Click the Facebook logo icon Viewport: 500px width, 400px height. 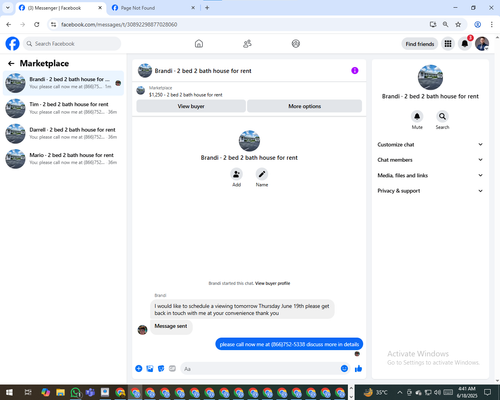pyautogui.click(x=13, y=44)
